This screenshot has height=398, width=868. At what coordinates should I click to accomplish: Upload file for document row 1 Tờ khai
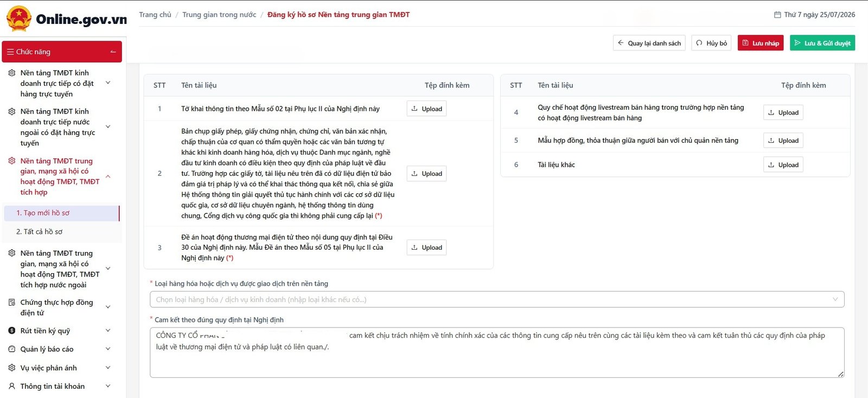tap(426, 109)
